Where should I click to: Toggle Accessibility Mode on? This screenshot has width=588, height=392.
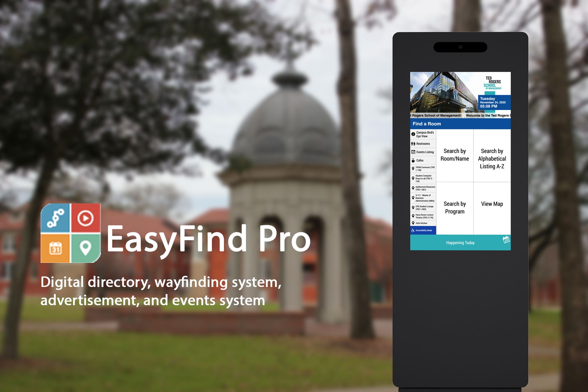pyautogui.click(x=422, y=232)
